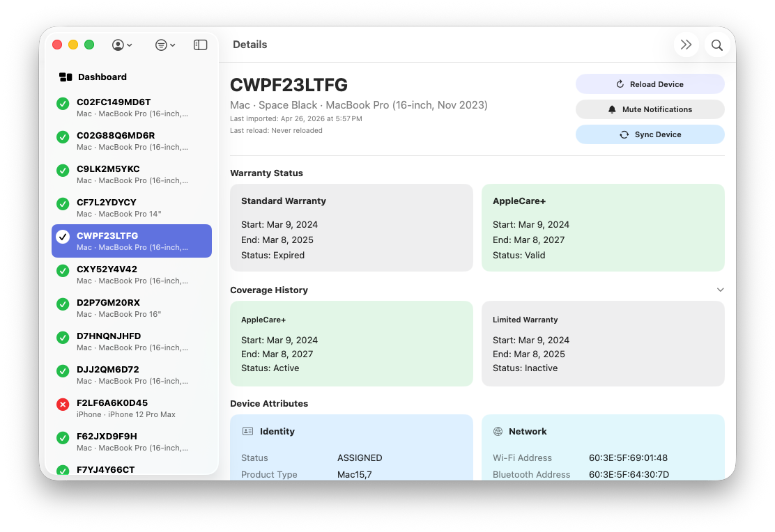Screen dimensions: 775x532
Task: Click the circular arrow icon in Reload Device
Action: 620,84
